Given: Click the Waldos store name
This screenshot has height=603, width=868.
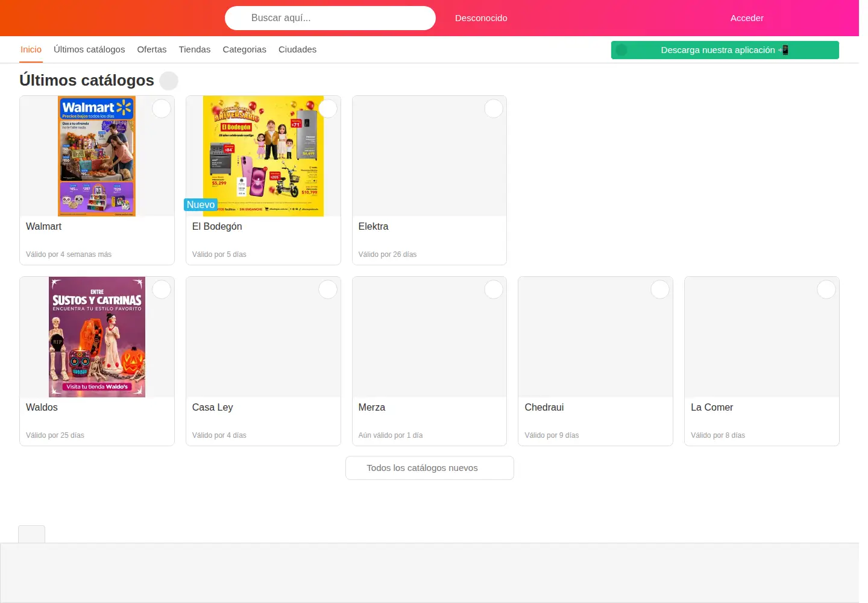Looking at the screenshot, I should point(42,408).
